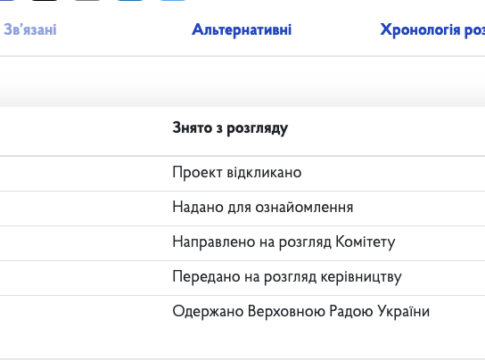This screenshot has width=485, height=360.
Task: Select the Направлено на розгляд Комітету row
Action: coord(242,243)
